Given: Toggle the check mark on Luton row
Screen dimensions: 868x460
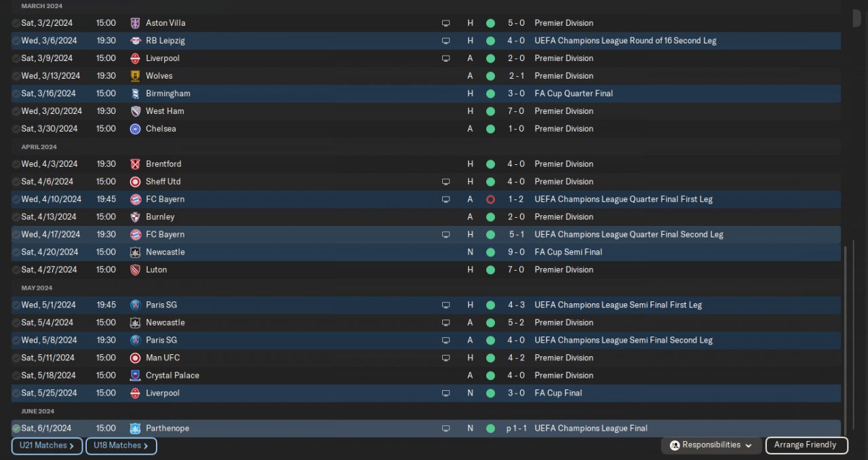Looking at the screenshot, I should (16, 270).
